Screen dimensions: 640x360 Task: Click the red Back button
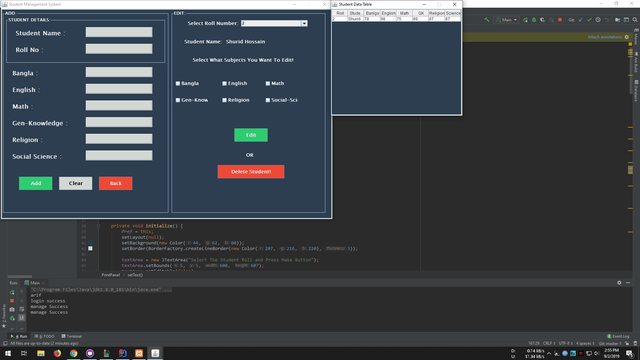tap(116, 183)
